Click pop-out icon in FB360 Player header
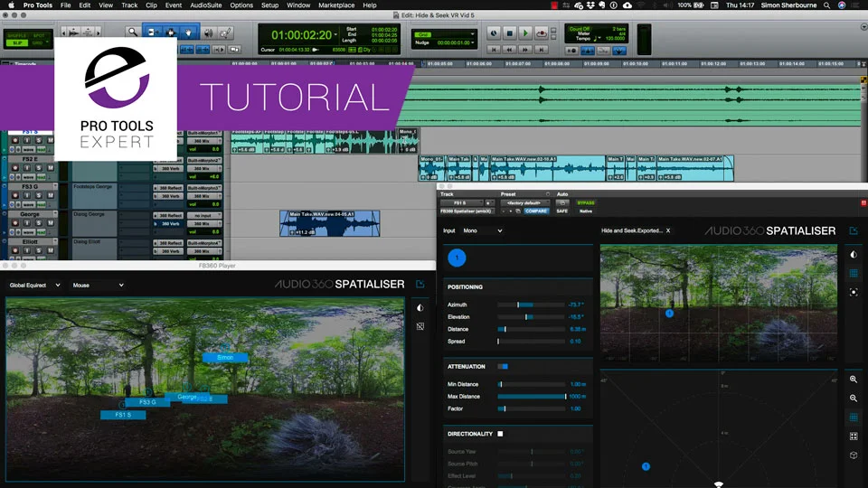The height and width of the screenshot is (488, 868). (x=420, y=285)
